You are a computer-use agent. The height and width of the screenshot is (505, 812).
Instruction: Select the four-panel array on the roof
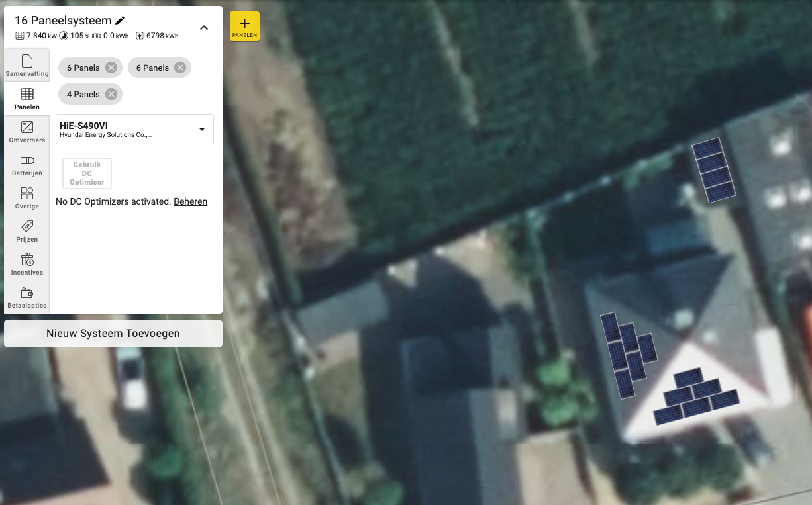[x=714, y=170]
